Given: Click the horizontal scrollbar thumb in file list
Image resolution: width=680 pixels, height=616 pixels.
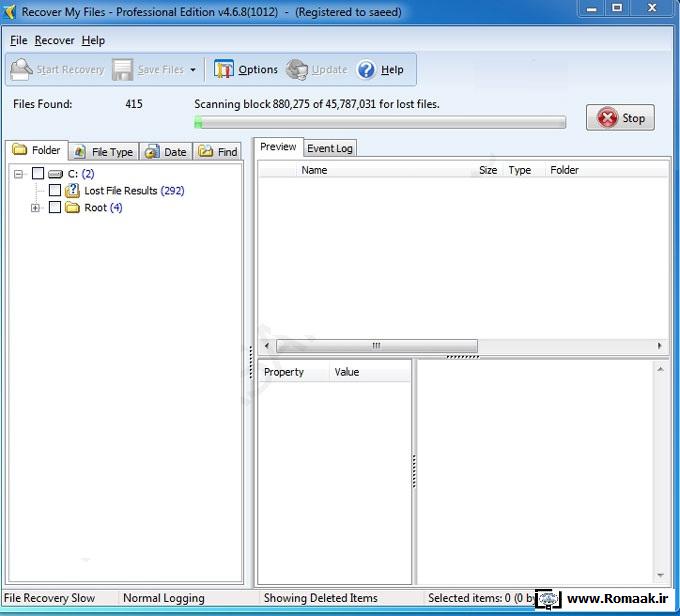Looking at the screenshot, I should (x=377, y=346).
